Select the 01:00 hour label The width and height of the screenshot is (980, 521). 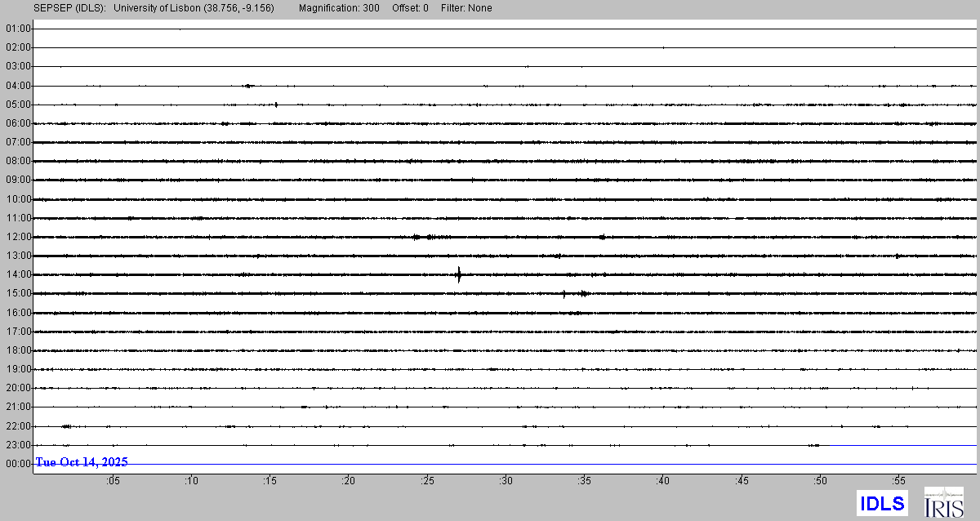pyautogui.click(x=18, y=29)
